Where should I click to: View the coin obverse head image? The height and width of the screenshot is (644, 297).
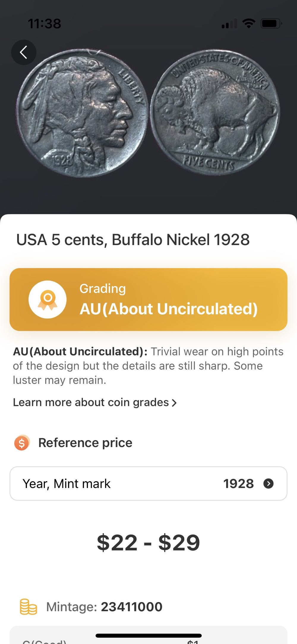point(82,113)
